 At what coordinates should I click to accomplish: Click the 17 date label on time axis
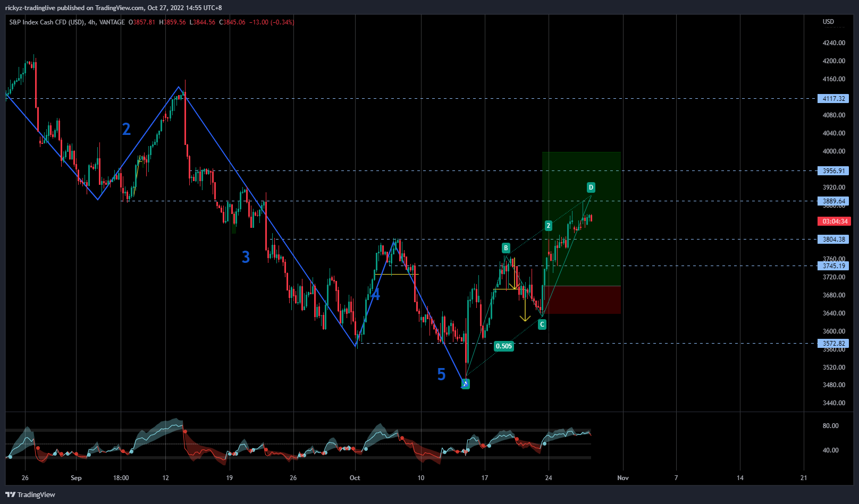485,478
